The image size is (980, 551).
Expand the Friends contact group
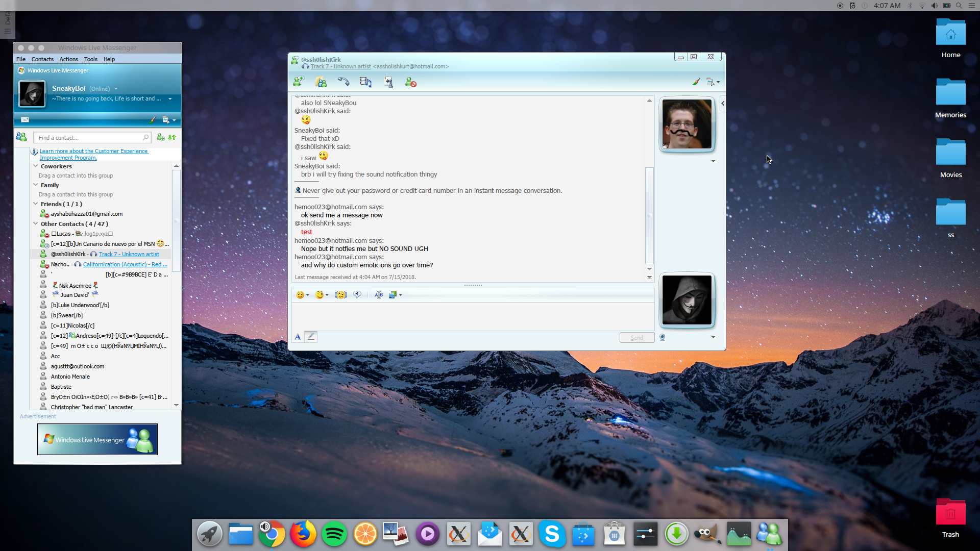pyautogui.click(x=34, y=203)
